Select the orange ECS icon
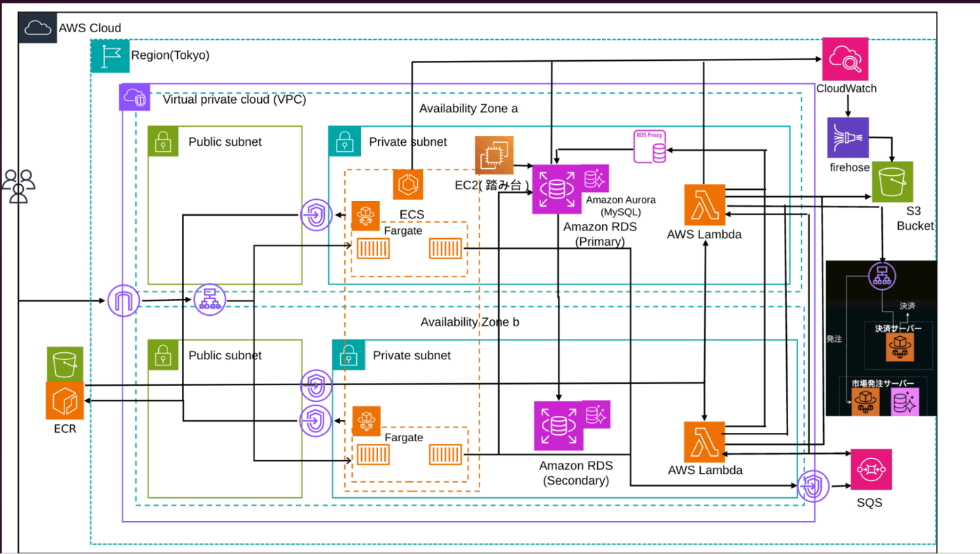 (408, 184)
